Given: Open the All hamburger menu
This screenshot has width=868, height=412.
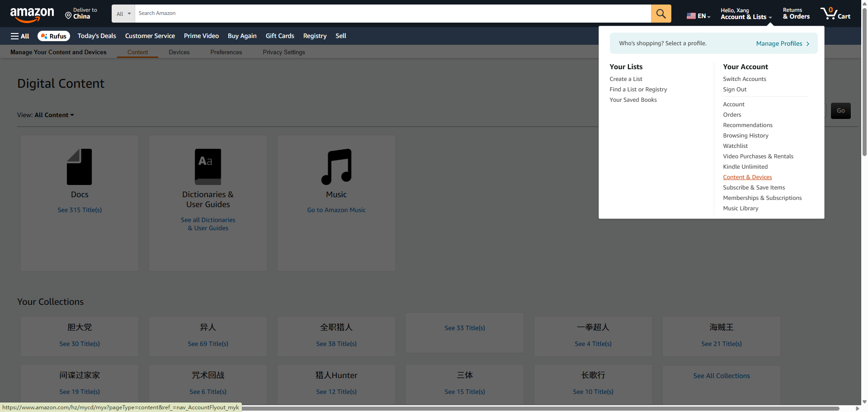Looking at the screenshot, I should pos(20,36).
